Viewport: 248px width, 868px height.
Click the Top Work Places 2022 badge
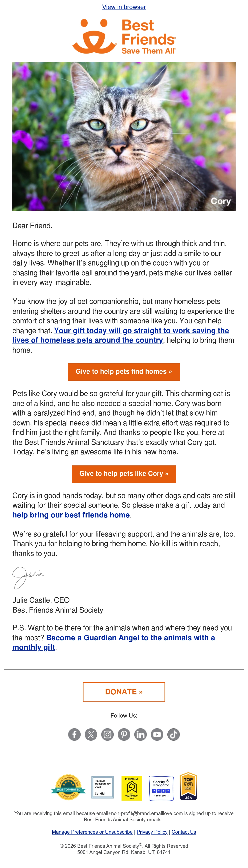tap(188, 786)
